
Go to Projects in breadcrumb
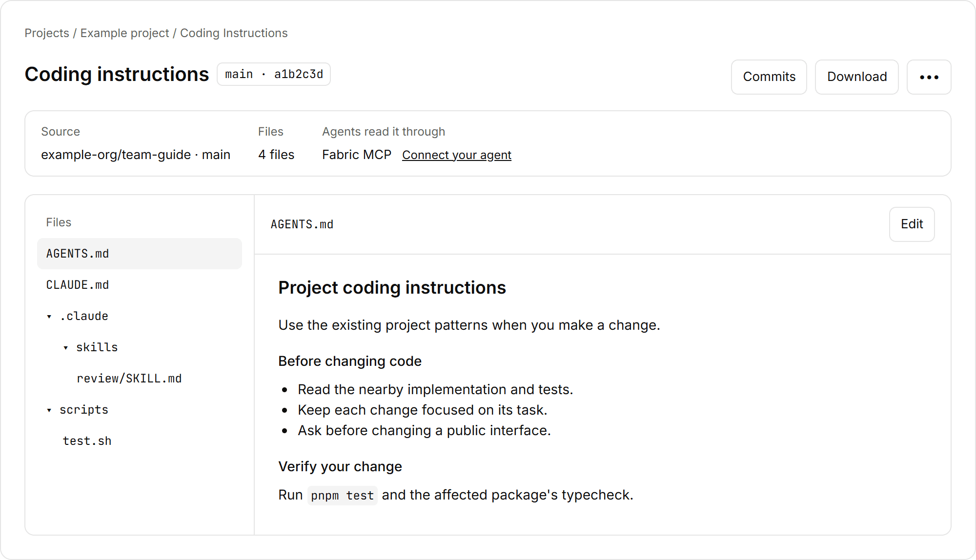pyautogui.click(x=47, y=33)
